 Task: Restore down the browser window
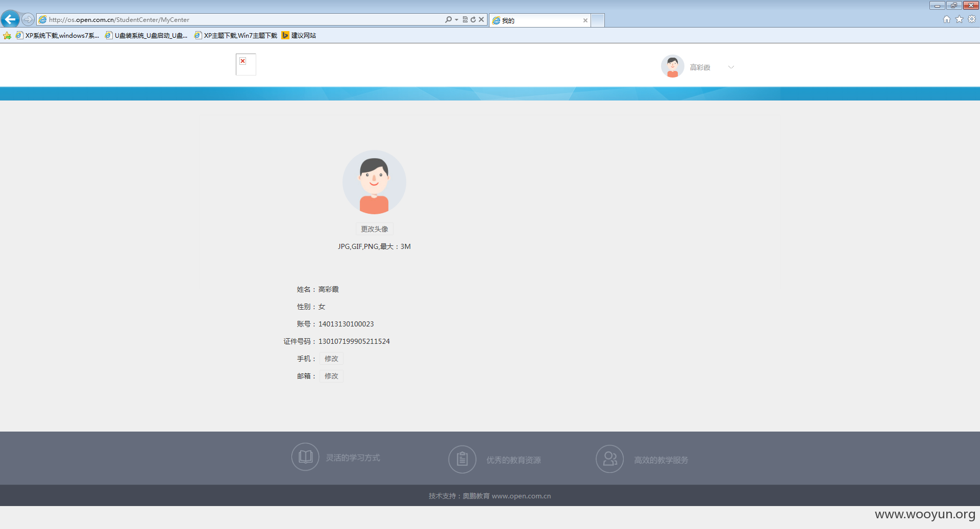coord(954,5)
